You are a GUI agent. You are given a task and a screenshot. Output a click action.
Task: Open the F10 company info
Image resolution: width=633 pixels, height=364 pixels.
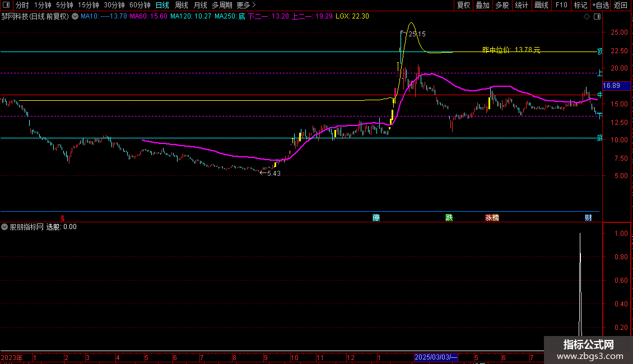click(x=561, y=5)
